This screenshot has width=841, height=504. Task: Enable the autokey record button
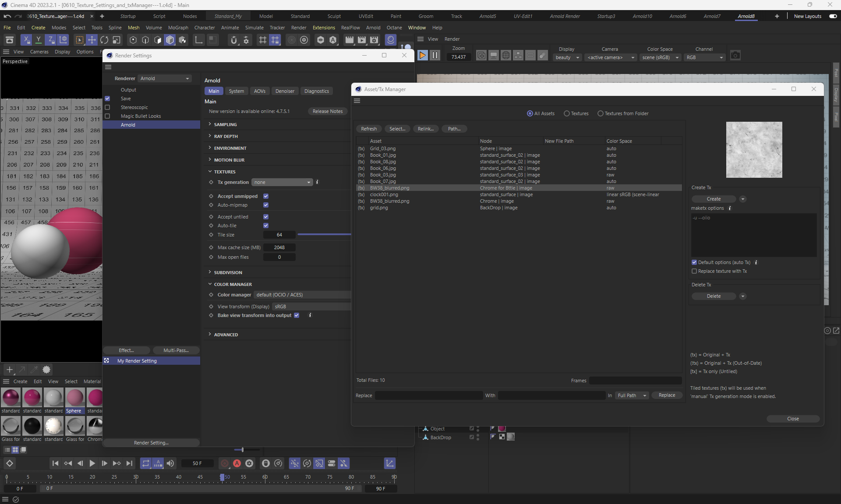(x=237, y=463)
